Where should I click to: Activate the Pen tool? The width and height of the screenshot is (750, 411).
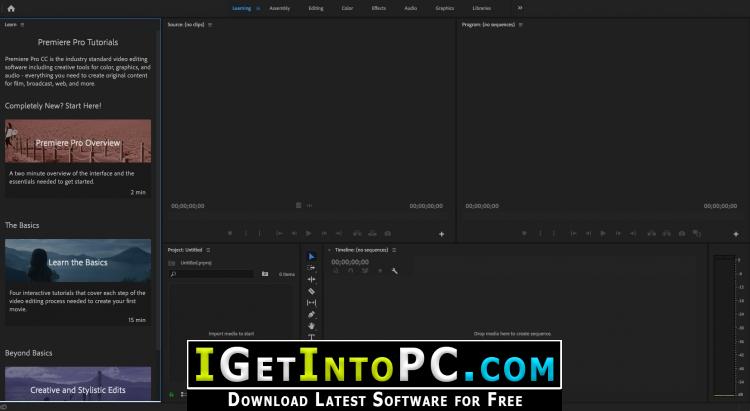(x=311, y=314)
